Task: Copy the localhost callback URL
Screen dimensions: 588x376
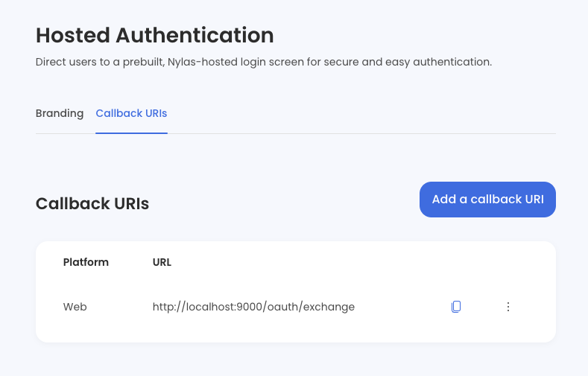Action: tap(456, 307)
